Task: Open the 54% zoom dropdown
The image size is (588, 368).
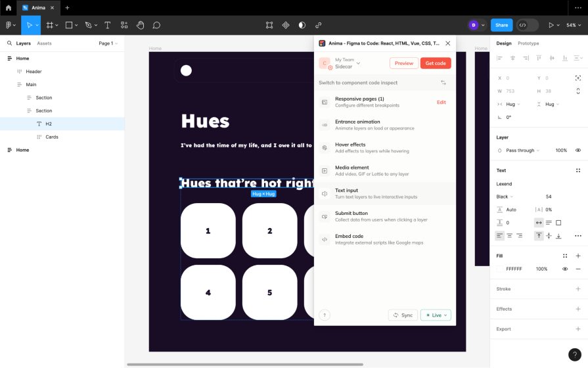Action: [574, 25]
